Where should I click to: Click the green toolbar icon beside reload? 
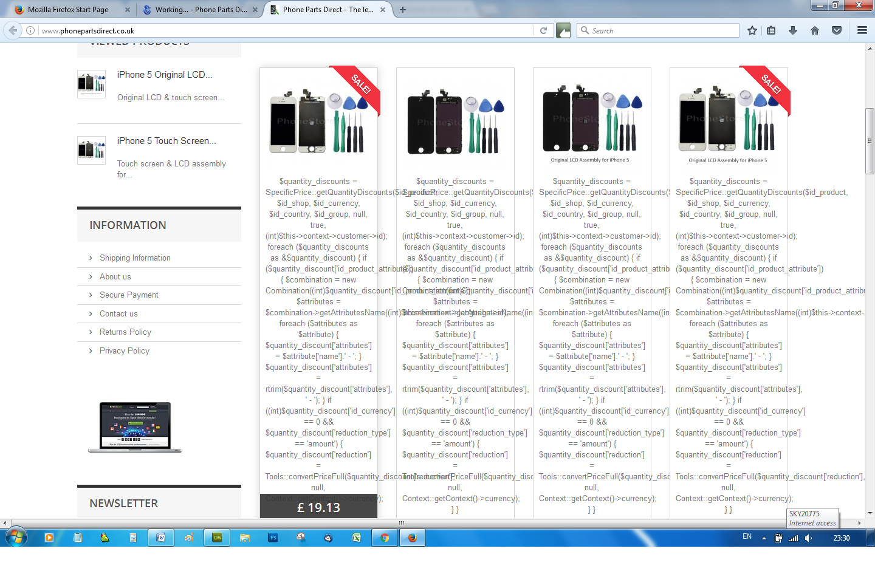pos(563,30)
